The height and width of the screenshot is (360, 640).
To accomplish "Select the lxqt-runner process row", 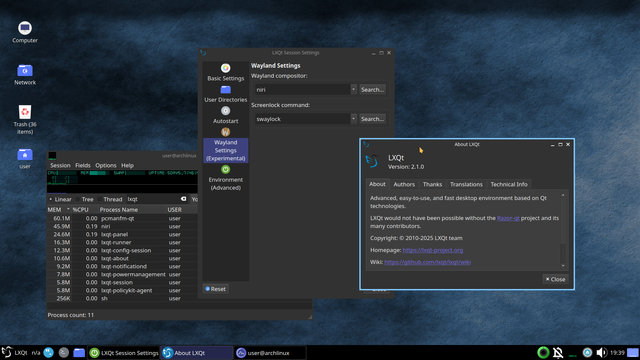I will (x=122, y=242).
